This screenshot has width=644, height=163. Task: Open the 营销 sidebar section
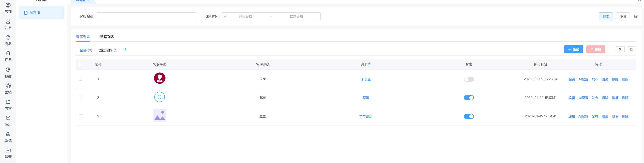(x=8, y=89)
